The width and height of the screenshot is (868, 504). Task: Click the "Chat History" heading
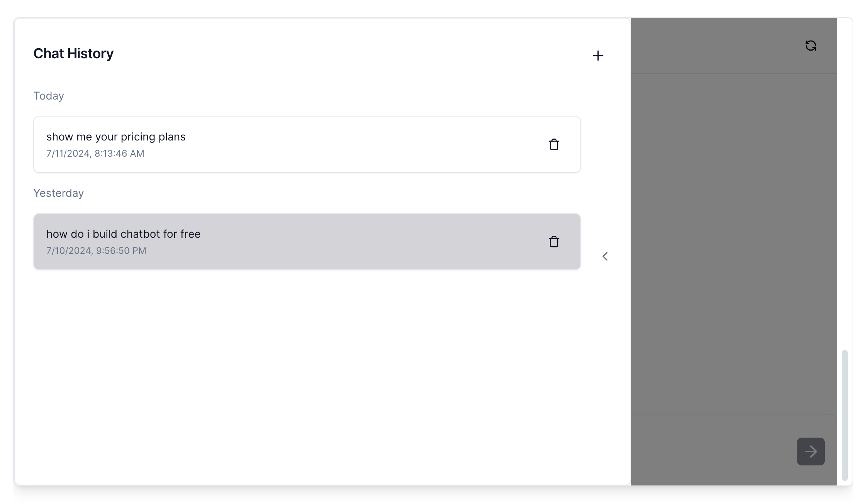(73, 53)
